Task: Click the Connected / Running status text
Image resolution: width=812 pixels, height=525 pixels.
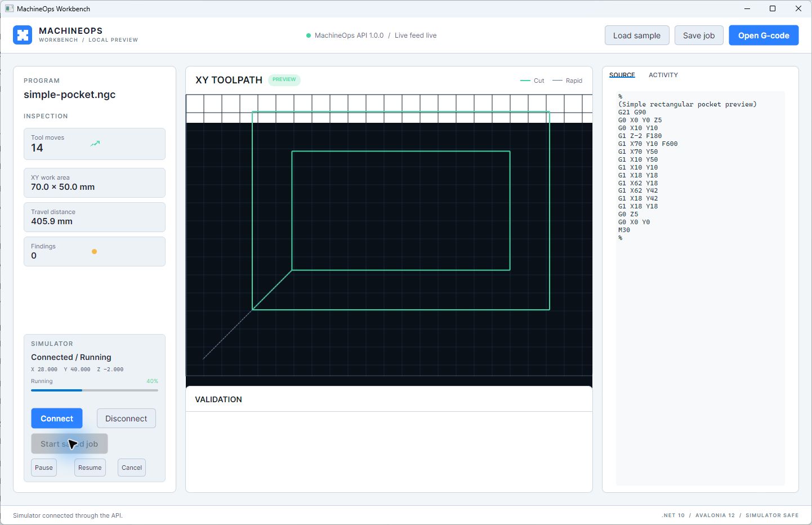Action: (71, 357)
